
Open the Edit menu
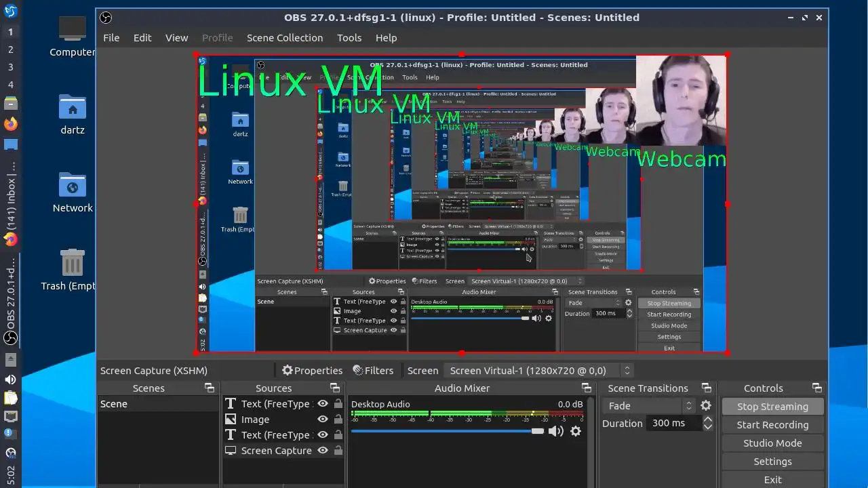(x=142, y=38)
